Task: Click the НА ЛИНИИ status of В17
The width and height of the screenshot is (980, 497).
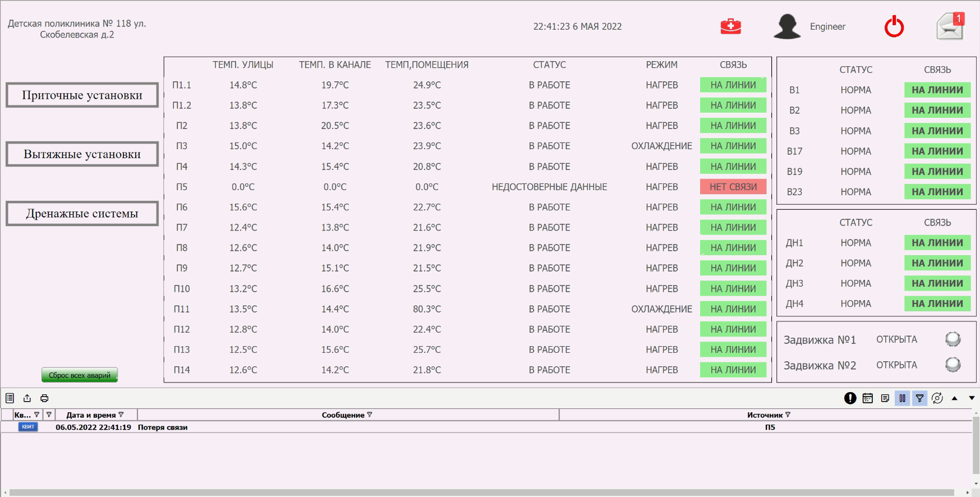Action: tap(937, 151)
